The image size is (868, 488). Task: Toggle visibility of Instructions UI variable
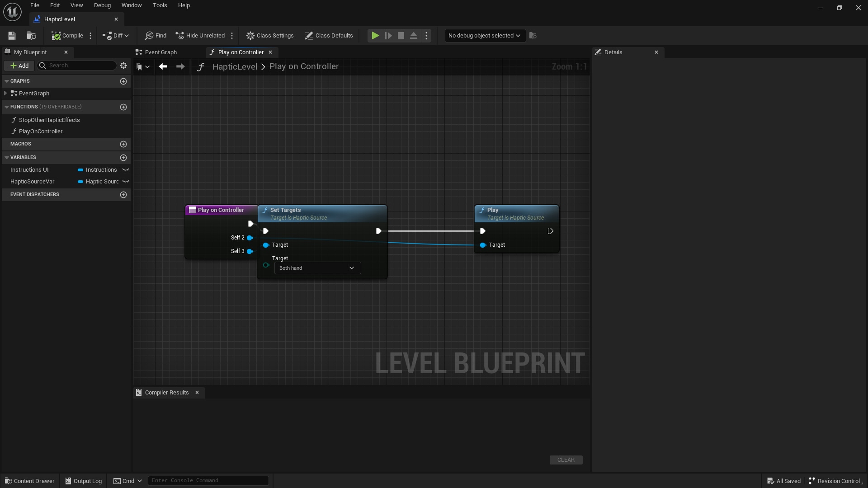126,170
